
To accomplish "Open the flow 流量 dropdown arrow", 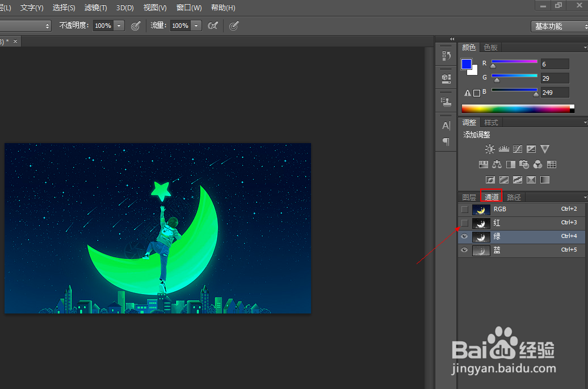I will [x=196, y=26].
